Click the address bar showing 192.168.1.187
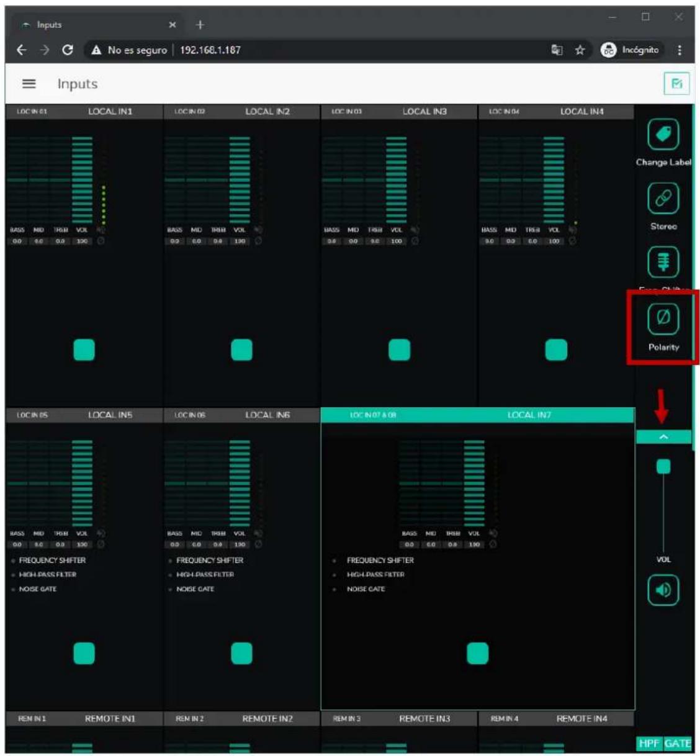Image resolution: width=700 pixels, height=756 pixels. coord(210,50)
